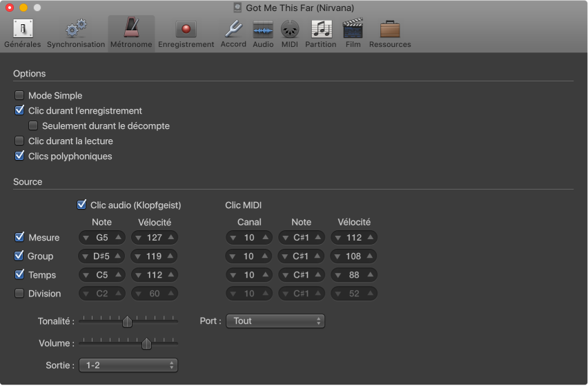Disable Clics polyphoniques checkbox
Screen dimensions: 588x386
click(x=19, y=156)
